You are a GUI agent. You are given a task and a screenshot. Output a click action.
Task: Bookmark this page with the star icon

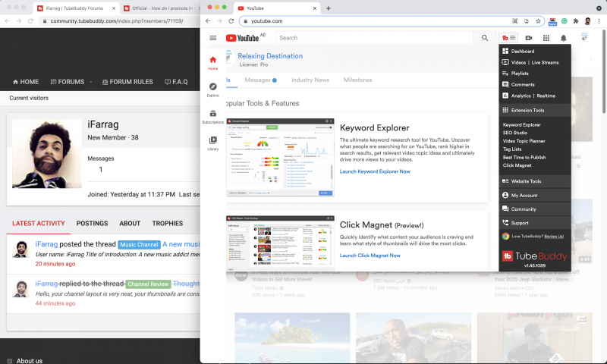point(538,21)
